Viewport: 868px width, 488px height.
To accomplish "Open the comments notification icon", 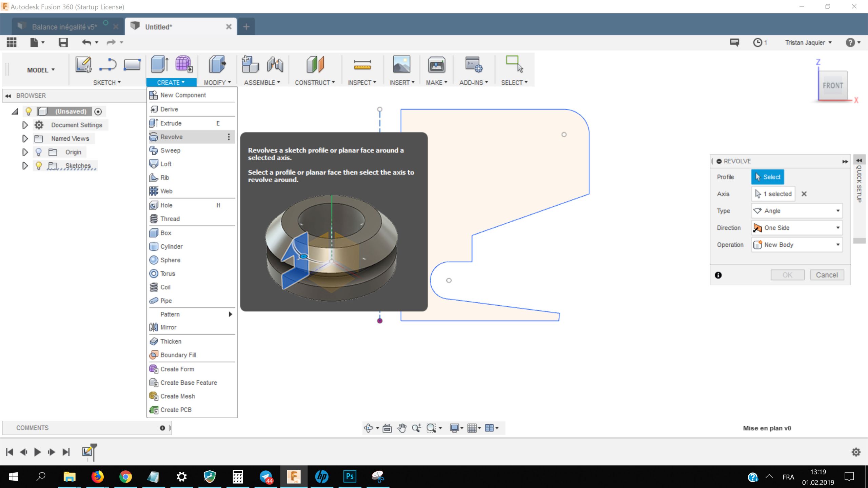I will [x=734, y=42].
